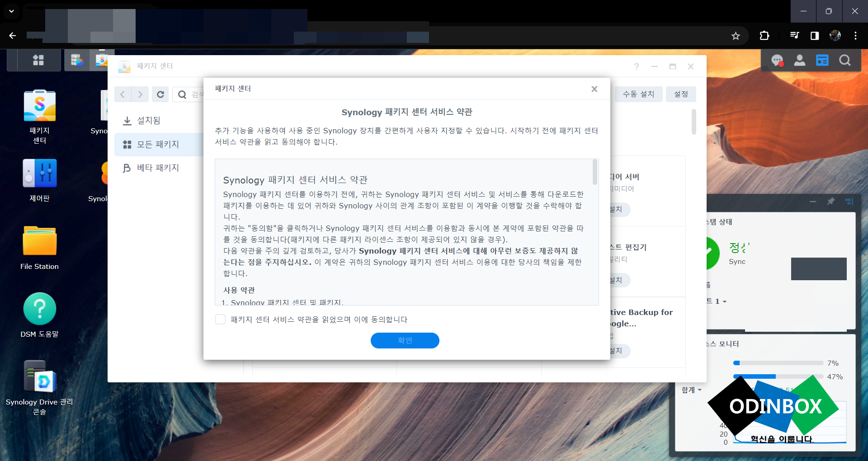Screen dimensions: 868x461
Task: Open browser profile avatar
Action: pyautogui.click(x=835, y=36)
